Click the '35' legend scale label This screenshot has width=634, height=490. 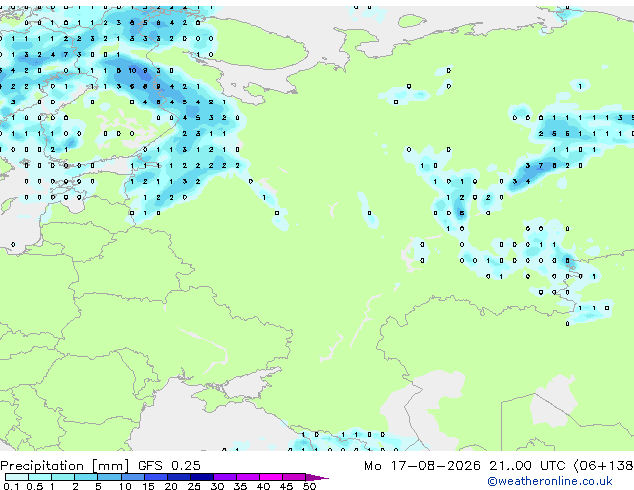240,486
